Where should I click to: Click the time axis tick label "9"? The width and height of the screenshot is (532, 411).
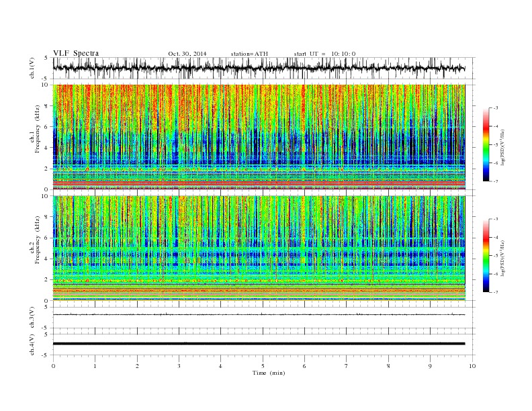click(430, 366)
